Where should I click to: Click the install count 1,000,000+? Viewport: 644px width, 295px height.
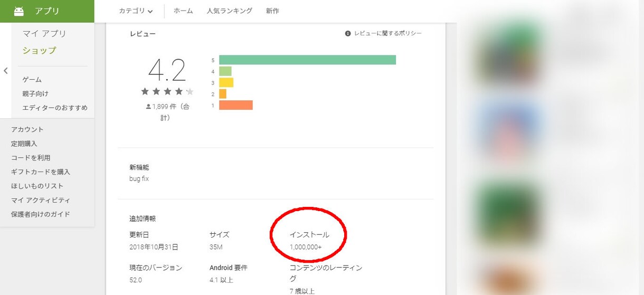coord(306,247)
